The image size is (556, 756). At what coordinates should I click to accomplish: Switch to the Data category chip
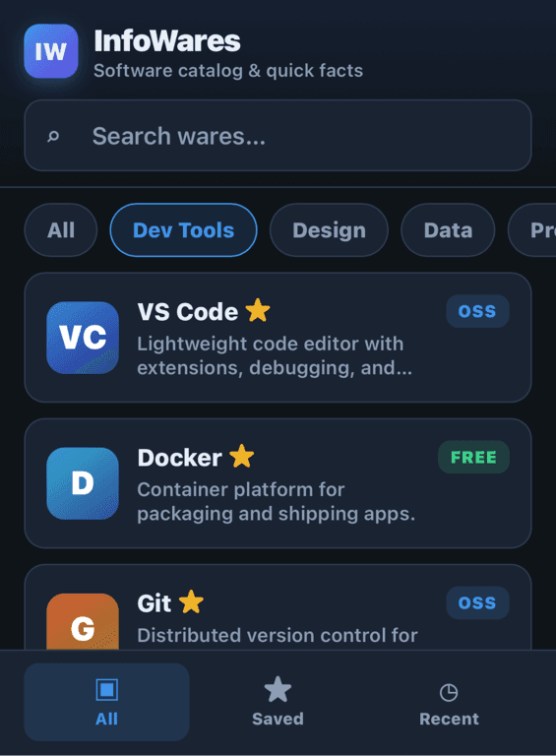(448, 230)
